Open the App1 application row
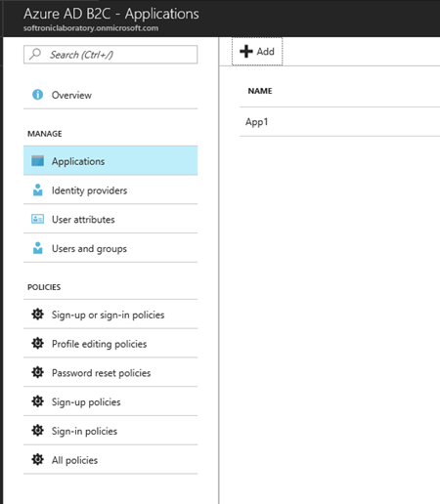The height and width of the screenshot is (504, 440). (339, 122)
